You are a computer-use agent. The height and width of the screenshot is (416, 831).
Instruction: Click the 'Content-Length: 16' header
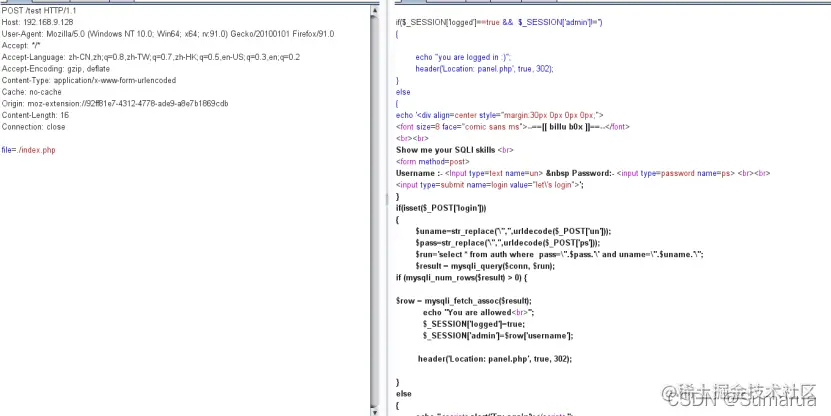[x=36, y=116]
